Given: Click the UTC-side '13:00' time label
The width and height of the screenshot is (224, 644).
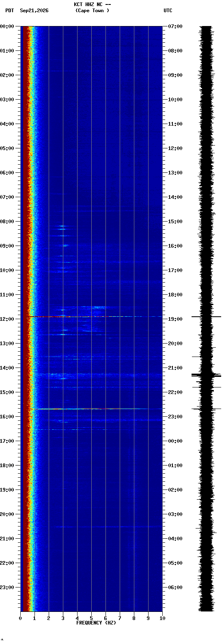Looking at the screenshot, I should pos(175,173).
